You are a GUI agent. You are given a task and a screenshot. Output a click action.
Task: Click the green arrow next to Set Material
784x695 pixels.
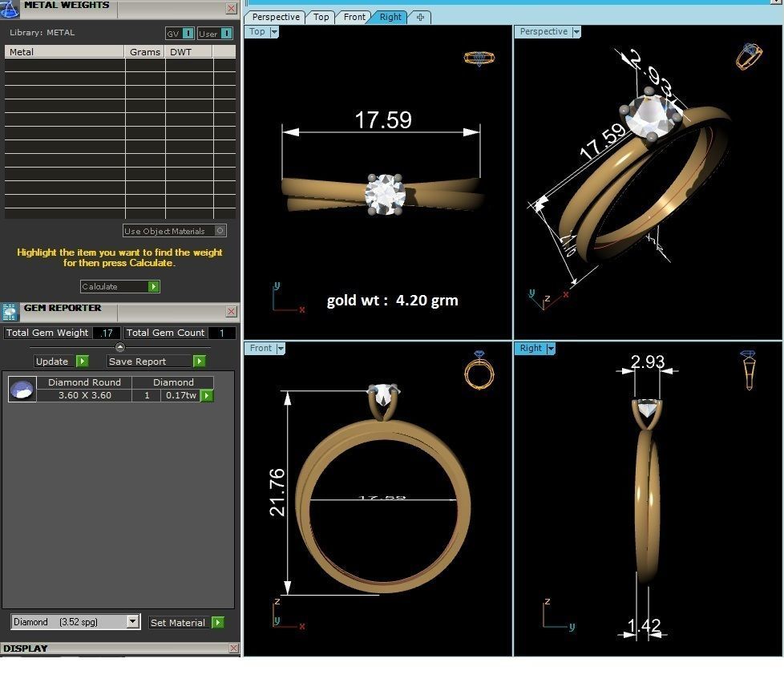(x=218, y=623)
